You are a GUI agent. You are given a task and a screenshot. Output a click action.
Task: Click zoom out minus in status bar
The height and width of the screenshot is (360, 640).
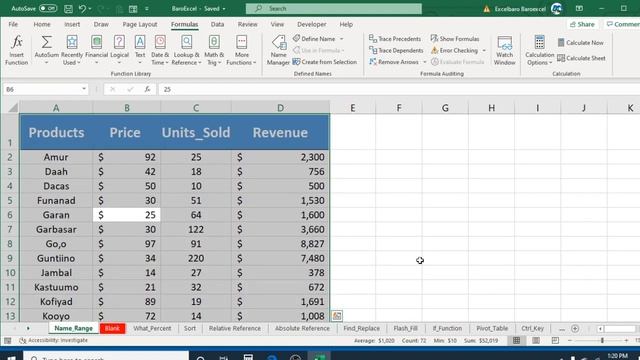570,340
